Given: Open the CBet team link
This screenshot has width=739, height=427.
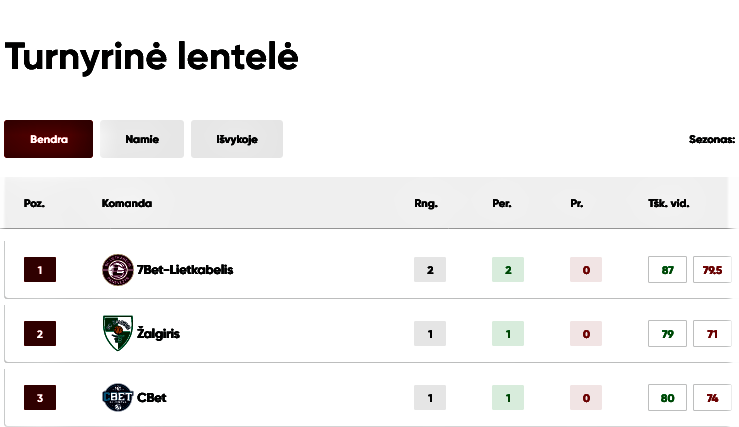Looking at the screenshot, I should pos(152,397).
